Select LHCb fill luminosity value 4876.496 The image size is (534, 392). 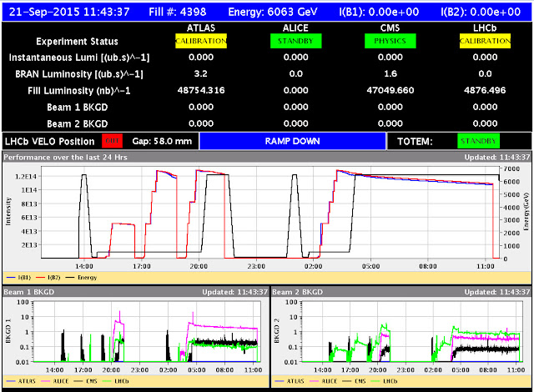pos(485,91)
